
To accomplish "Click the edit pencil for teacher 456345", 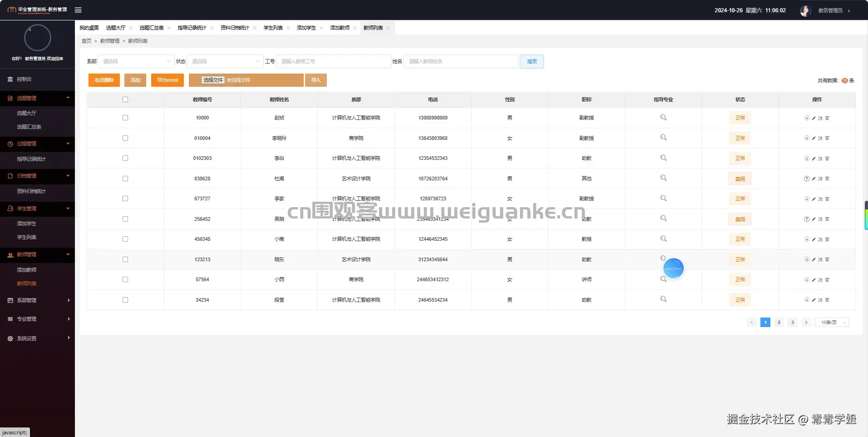I will (x=814, y=239).
